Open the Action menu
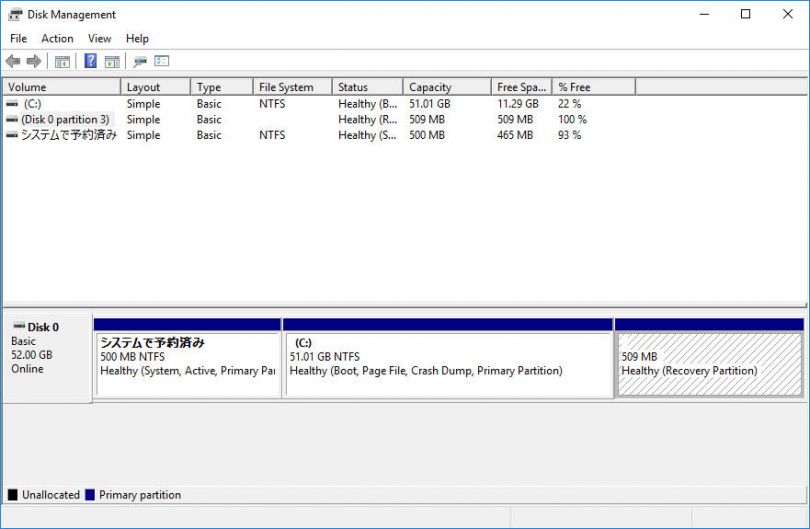The width and height of the screenshot is (810, 529). coord(57,39)
